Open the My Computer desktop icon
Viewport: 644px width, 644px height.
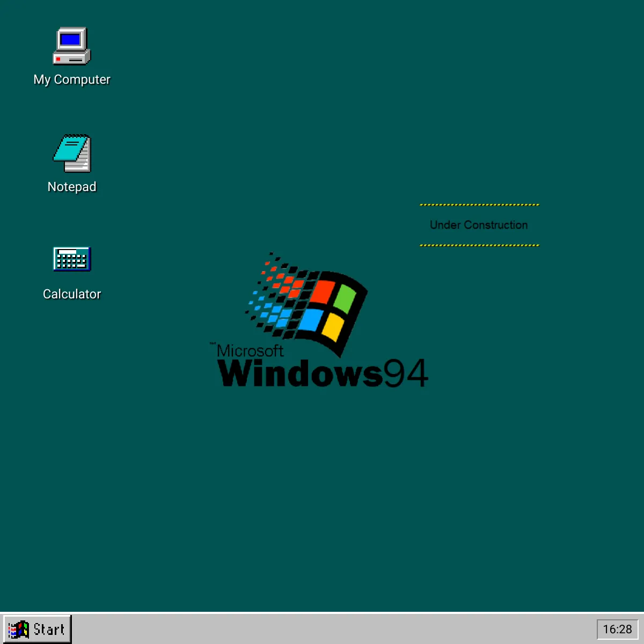click(x=72, y=46)
